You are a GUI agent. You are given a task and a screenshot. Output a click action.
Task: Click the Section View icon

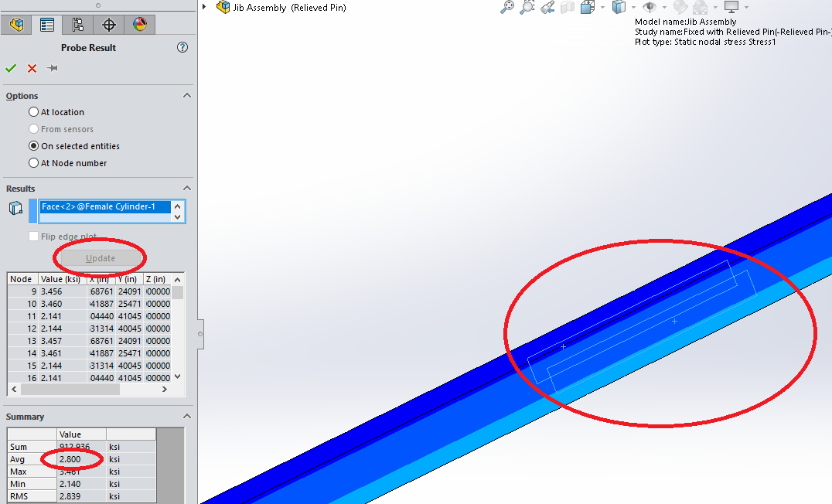568,8
